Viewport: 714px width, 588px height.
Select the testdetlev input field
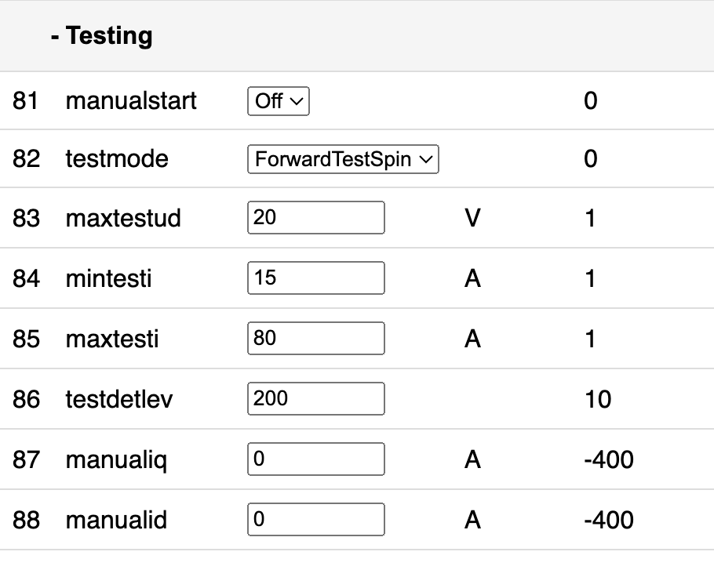[x=316, y=399]
